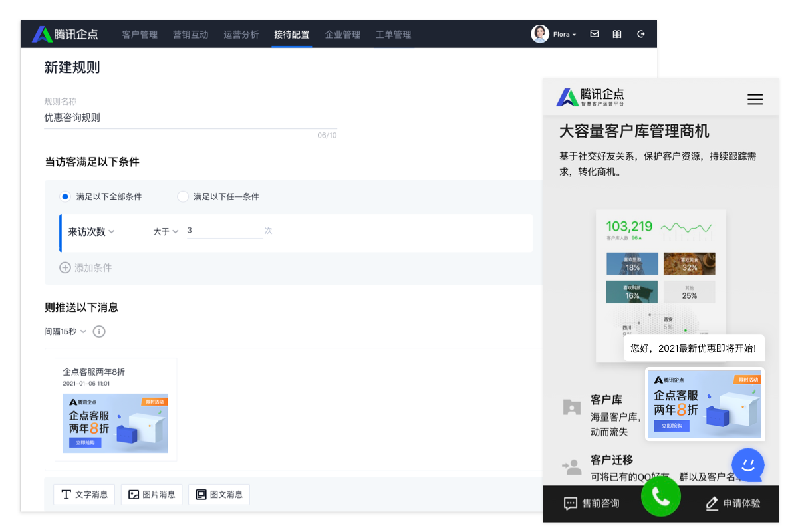
Task: Open the Flora user dropdown
Action: click(x=565, y=34)
